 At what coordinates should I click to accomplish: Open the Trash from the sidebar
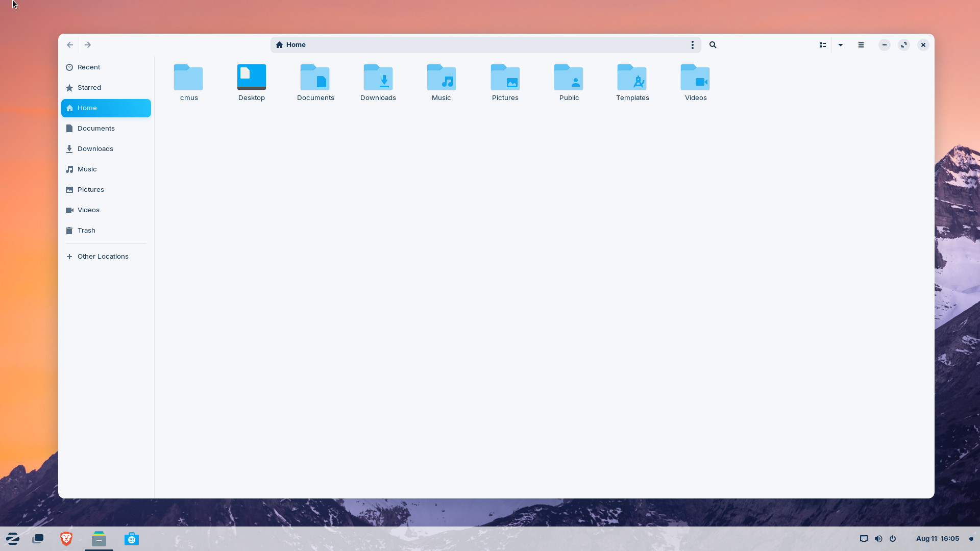(x=86, y=230)
